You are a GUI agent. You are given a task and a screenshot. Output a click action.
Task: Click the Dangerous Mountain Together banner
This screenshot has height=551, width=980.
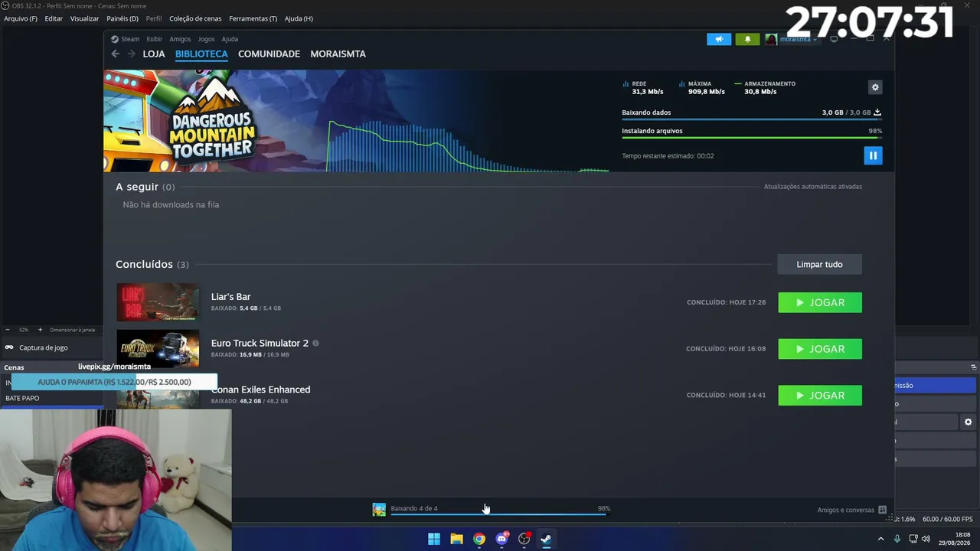(213, 120)
